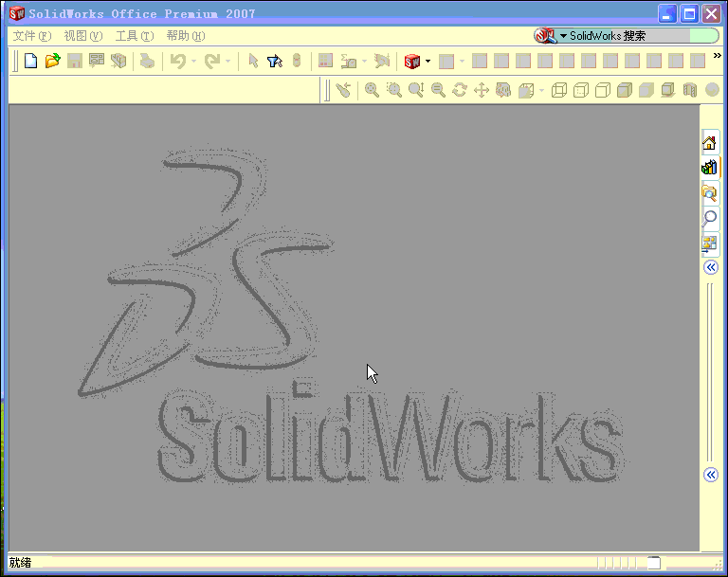Screen dimensions: 728x577
Task: Click the Open file folder icon
Action: (52, 61)
